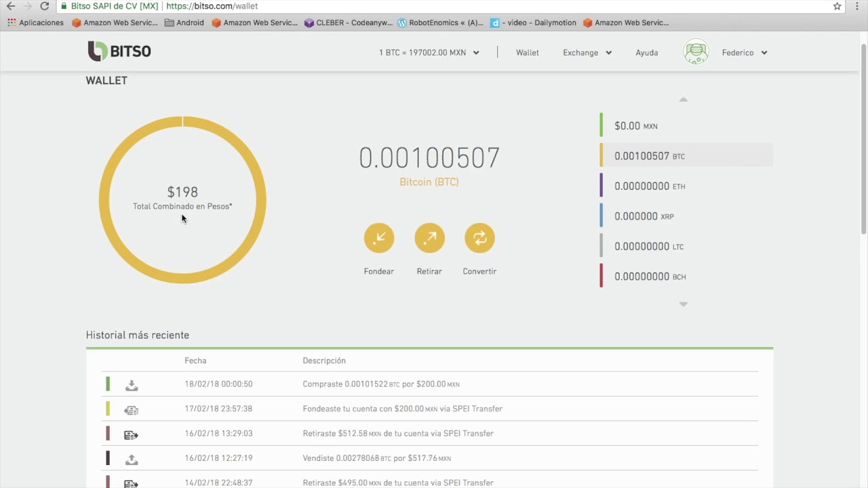The width and height of the screenshot is (868, 488).
Task: Reload the page with refresh icon
Action: tap(45, 6)
